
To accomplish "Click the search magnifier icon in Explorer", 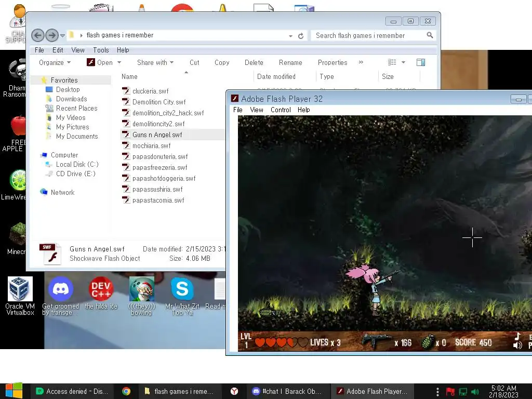I will click(430, 35).
